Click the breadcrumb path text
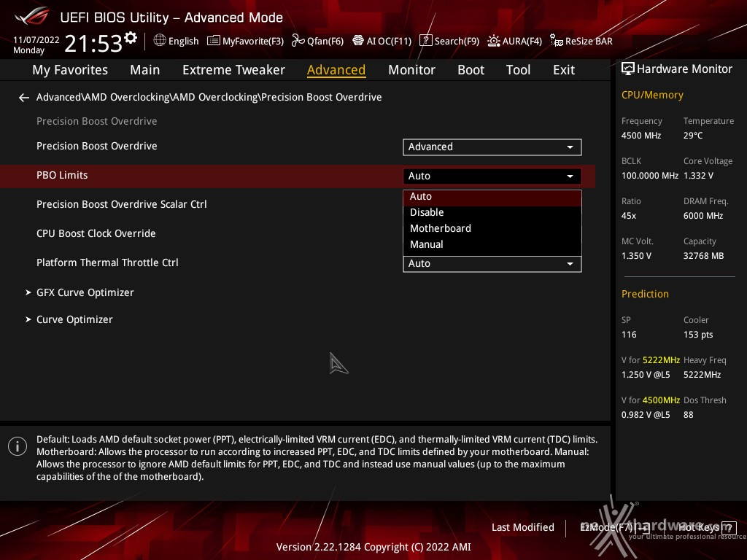 point(209,97)
